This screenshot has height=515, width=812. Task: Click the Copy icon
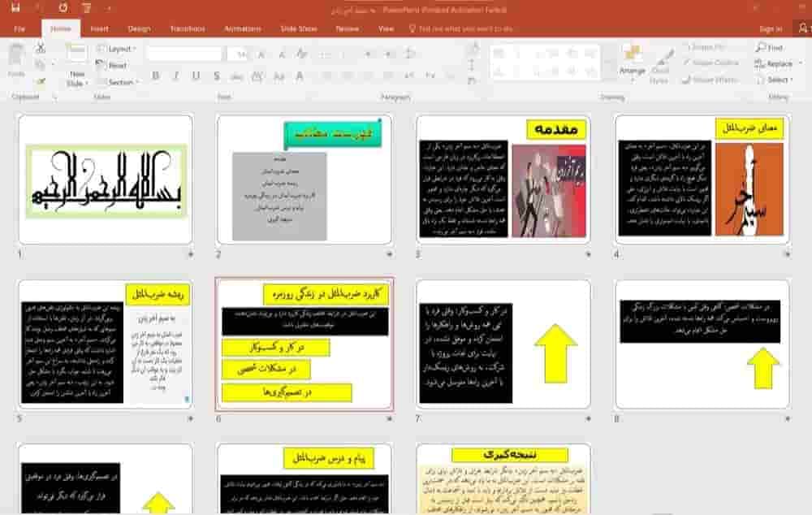tap(40, 64)
